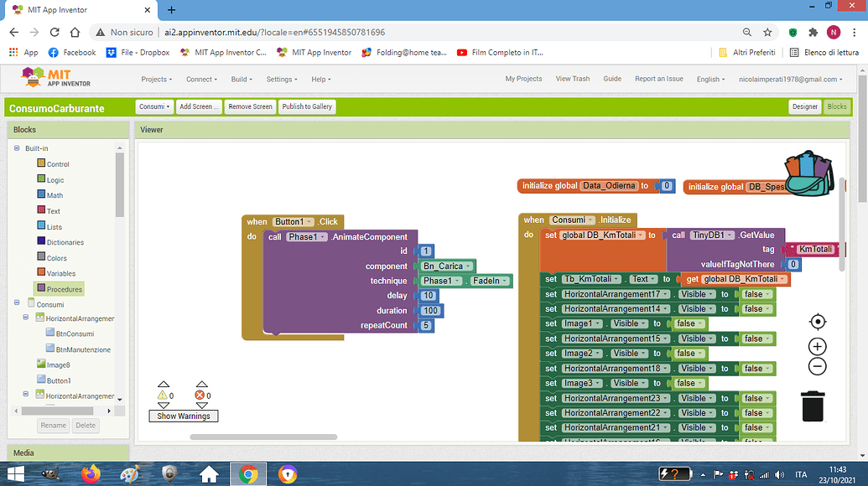The image size is (868, 486).
Task: Click the Show Warnings button
Action: [183, 416]
